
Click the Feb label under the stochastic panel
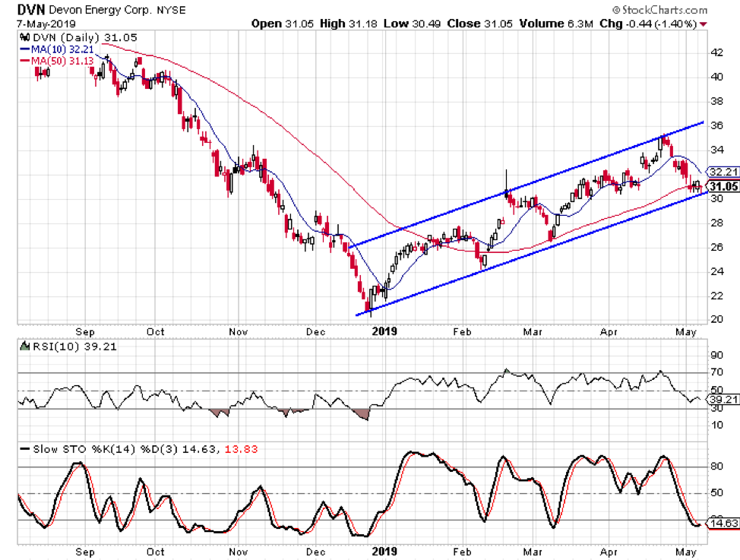coord(462,552)
